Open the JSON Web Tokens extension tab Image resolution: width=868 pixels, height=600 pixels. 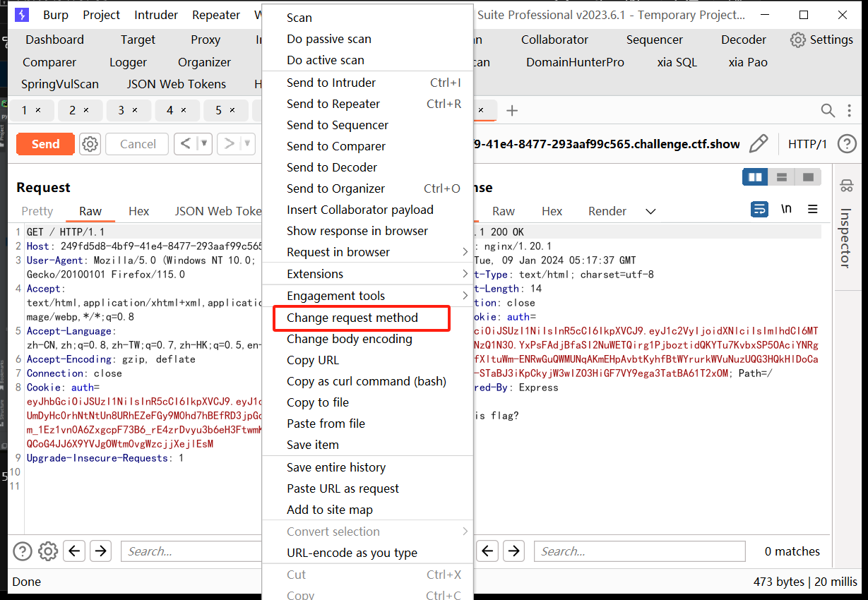(x=177, y=84)
